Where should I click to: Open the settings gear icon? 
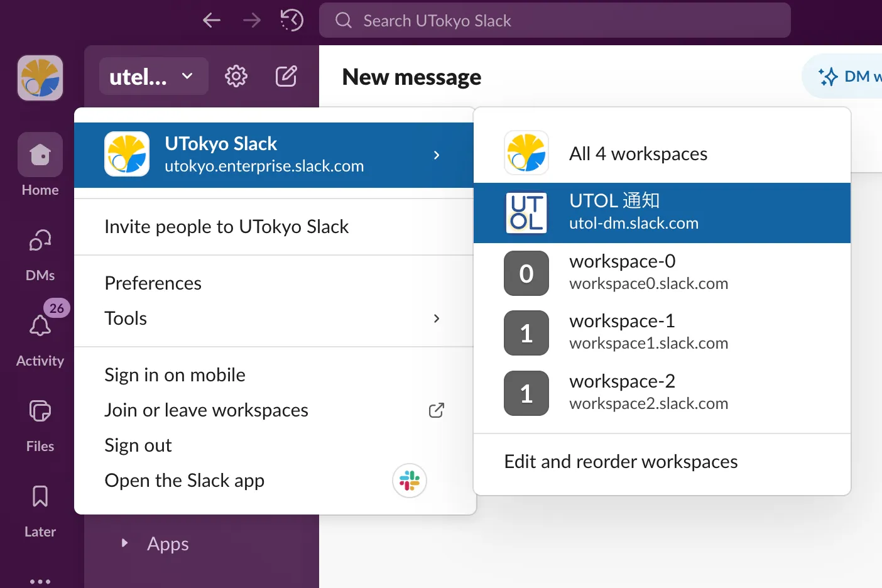236,77
